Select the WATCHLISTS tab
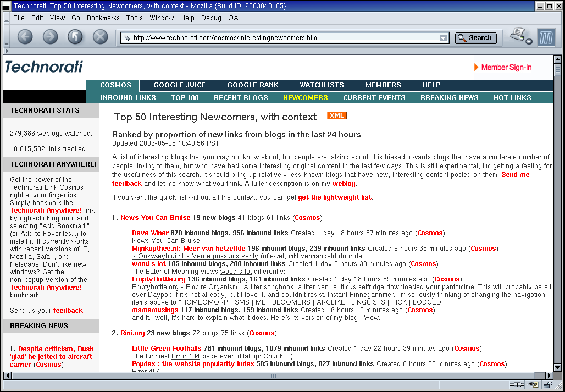Screen dimensions: 565x392 [322, 85]
